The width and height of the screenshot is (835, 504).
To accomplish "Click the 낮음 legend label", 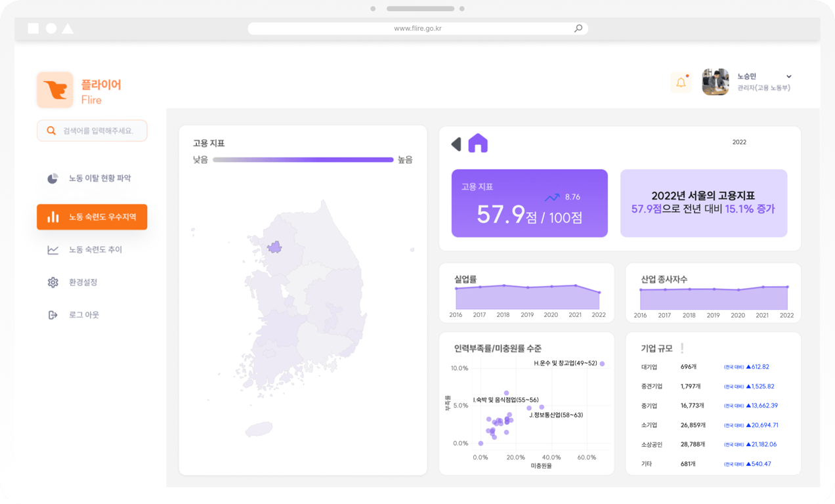I will tap(200, 159).
